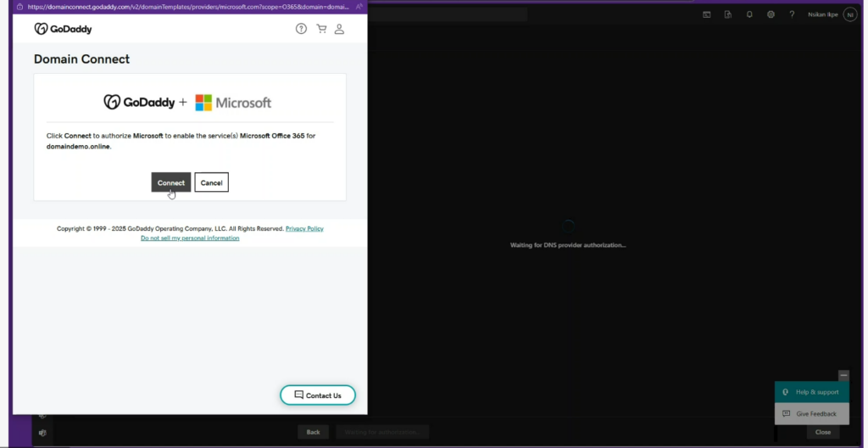
Task: Minimize the help and feedback widget
Action: [x=843, y=375]
